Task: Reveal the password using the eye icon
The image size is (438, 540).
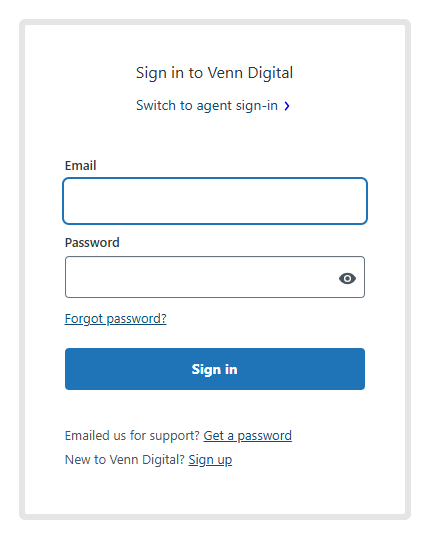Action: point(347,278)
